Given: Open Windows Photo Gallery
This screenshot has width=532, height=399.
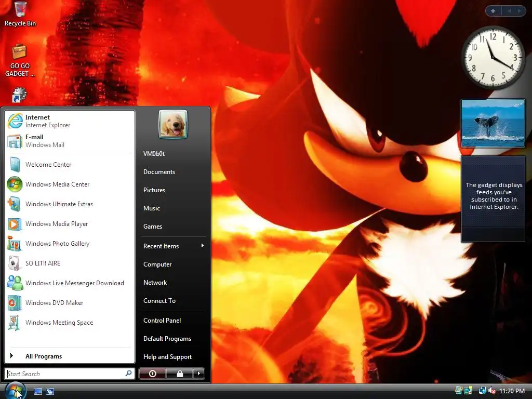Looking at the screenshot, I should coord(70,244).
